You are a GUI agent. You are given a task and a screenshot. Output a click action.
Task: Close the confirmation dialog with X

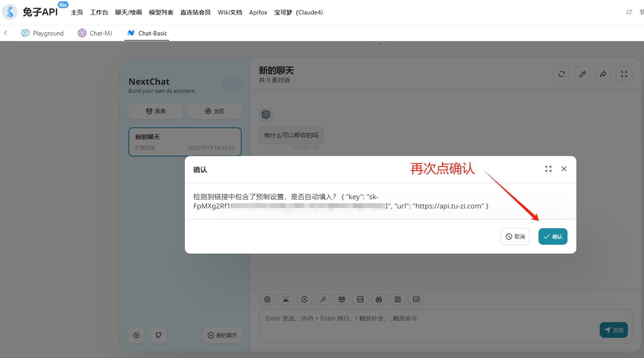[564, 169]
